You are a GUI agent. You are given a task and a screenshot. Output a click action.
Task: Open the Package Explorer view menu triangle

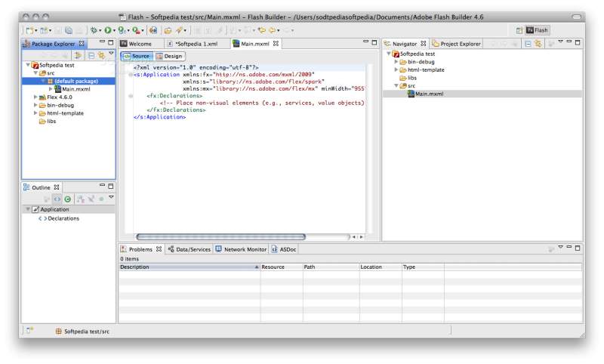pos(111,53)
